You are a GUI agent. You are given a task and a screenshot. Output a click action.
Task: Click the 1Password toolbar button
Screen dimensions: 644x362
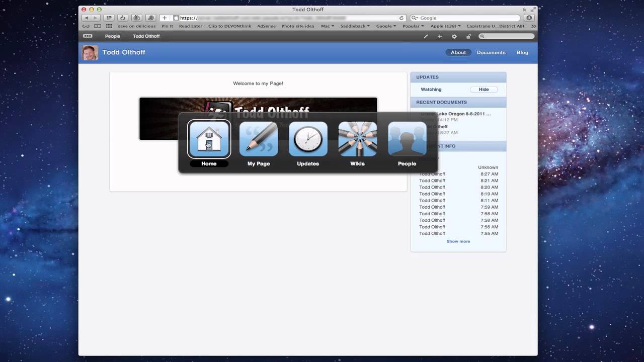point(109,18)
